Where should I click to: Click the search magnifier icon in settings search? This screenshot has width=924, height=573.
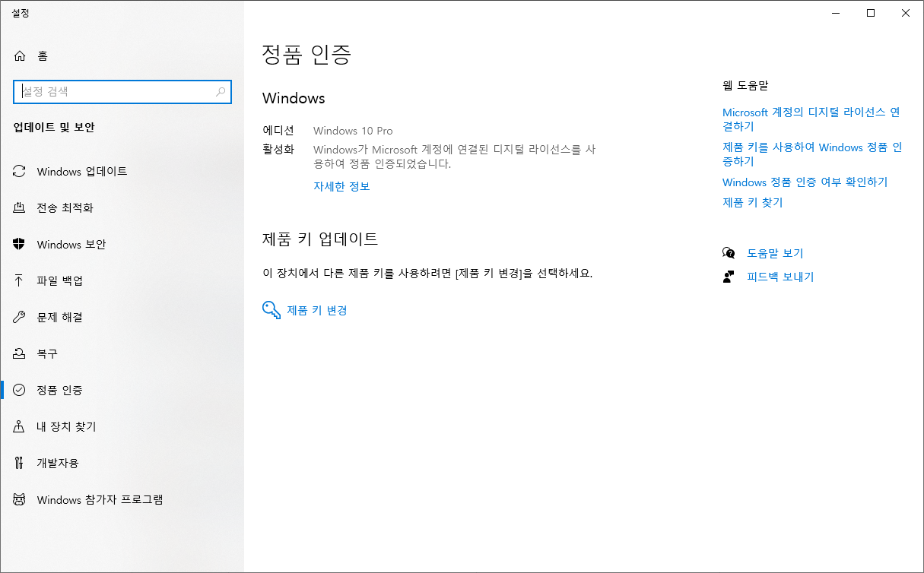[x=221, y=92]
